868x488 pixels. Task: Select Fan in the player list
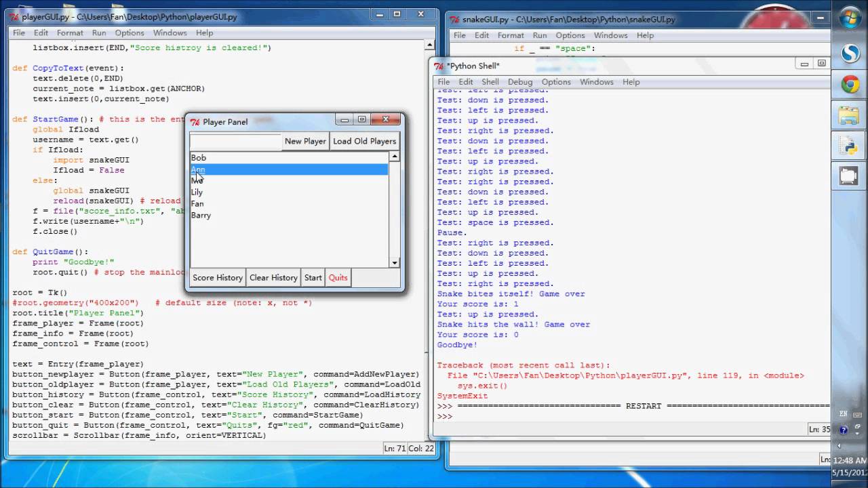(289, 204)
